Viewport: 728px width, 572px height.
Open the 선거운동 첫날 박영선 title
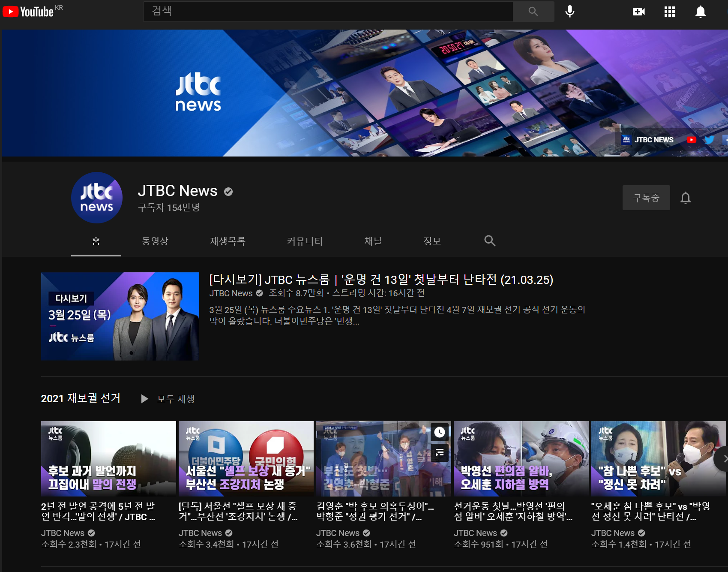coord(513,512)
